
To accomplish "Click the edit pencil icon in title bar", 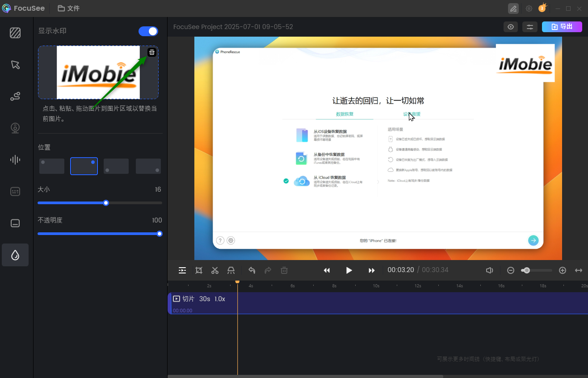I will click(513, 8).
